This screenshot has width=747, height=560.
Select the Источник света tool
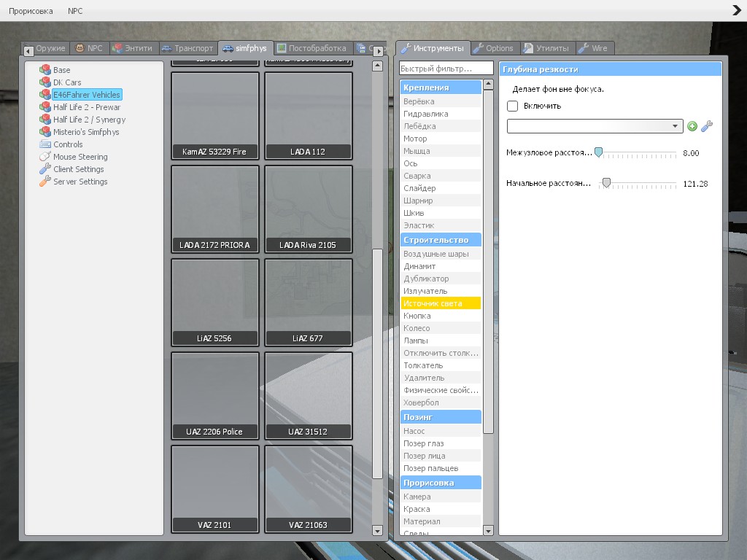coord(441,303)
